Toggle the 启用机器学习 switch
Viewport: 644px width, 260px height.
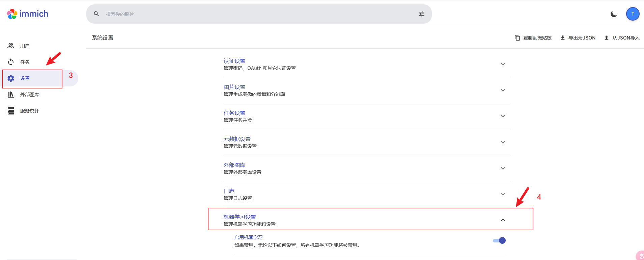click(499, 240)
